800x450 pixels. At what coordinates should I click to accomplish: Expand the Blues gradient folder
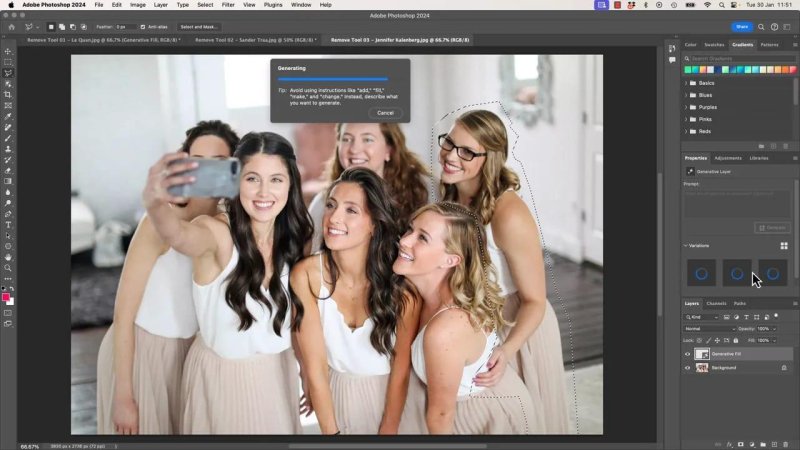click(686, 95)
